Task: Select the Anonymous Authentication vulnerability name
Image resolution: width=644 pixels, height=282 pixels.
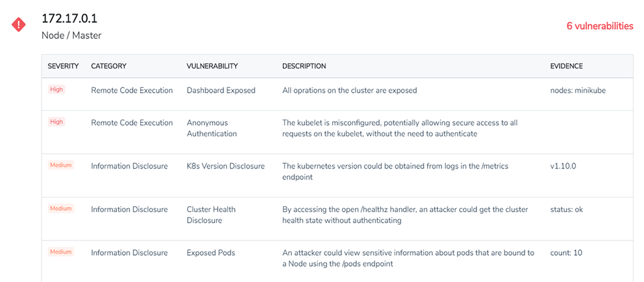Action: click(212, 128)
